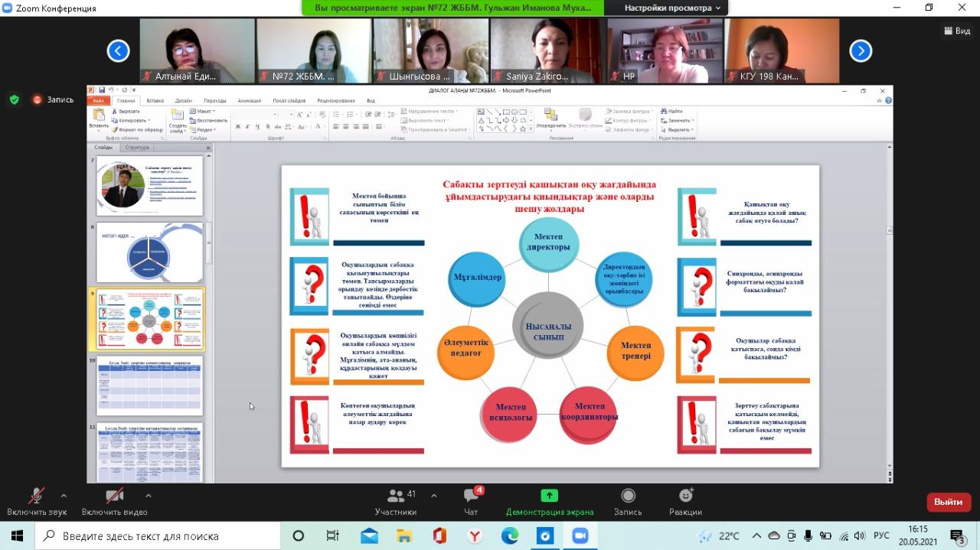This screenshot has width=980, height=550.
Task: Show next participants with right arrow
Action: pyautogui.click(x=861, y=51)
